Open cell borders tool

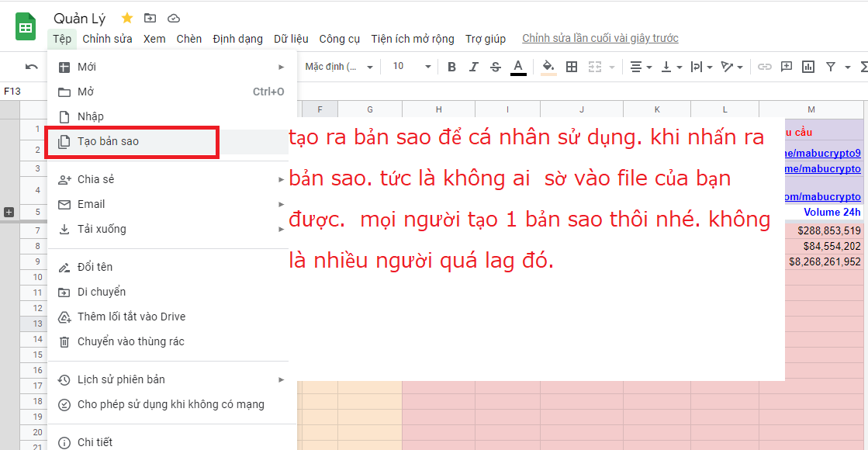coord(572,67)
